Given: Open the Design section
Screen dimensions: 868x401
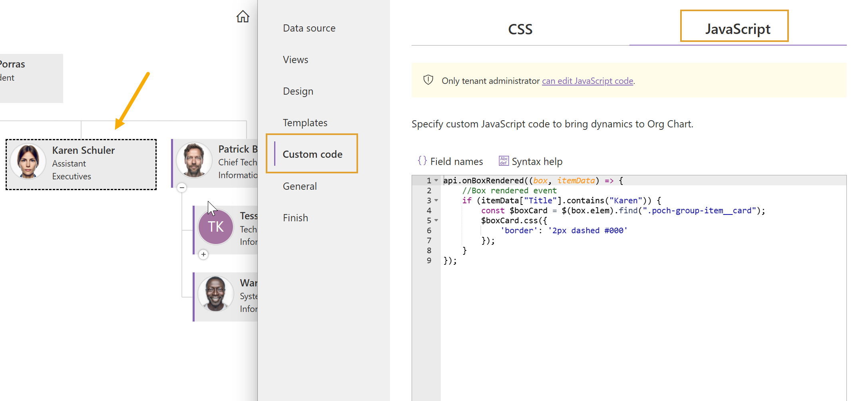Looking at the screenshot, I should 298,91.
